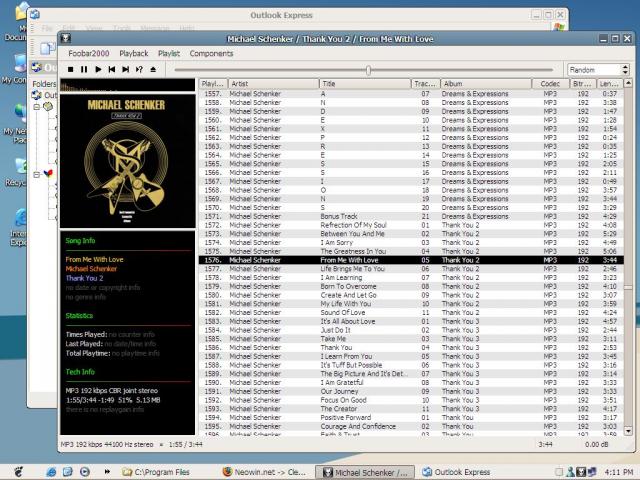Collapse the top Outlook Express folder tree node
This screenshot has width=640, height=480.
coord(36,107)
